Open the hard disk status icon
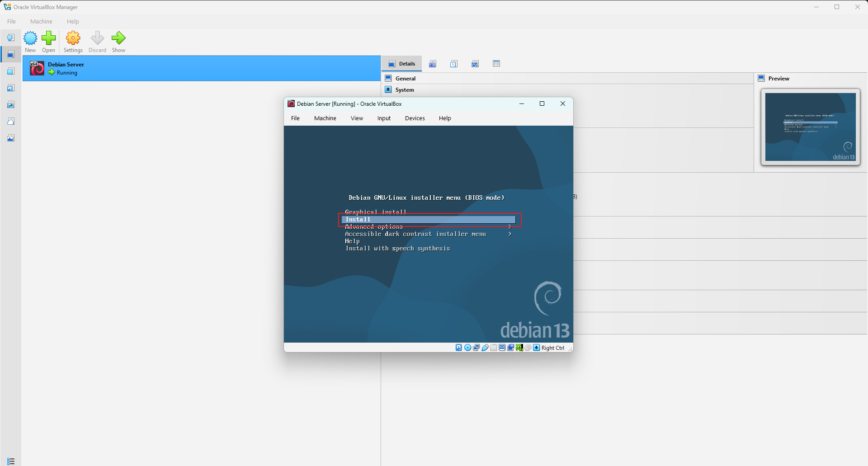 pyautogui.click(x=458, y=348)
